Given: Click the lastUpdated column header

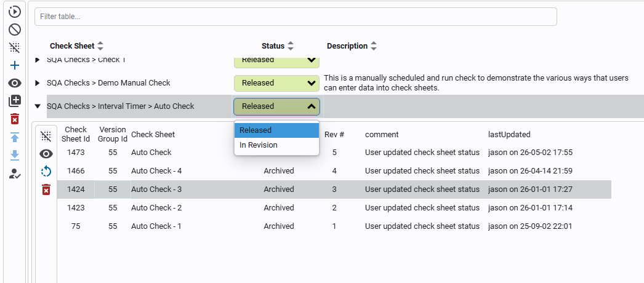Looking at the screenshot, I should pyautogui.click(x=509, y=135).
